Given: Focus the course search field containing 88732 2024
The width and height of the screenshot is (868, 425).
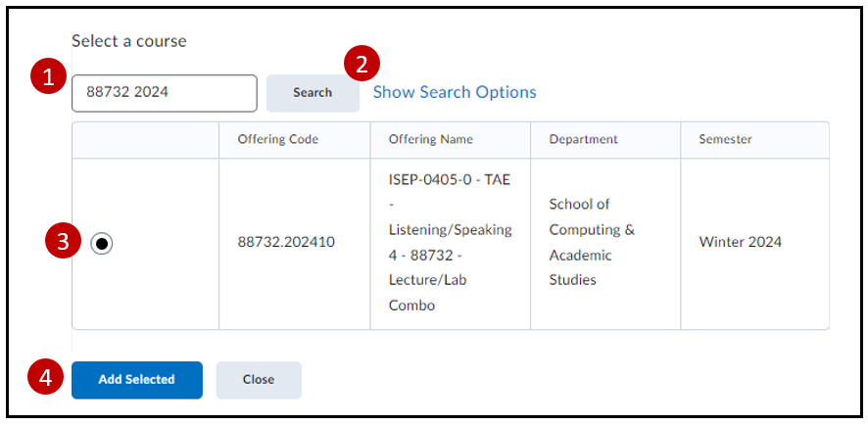Looking at the screenshot, I should 164,93.
